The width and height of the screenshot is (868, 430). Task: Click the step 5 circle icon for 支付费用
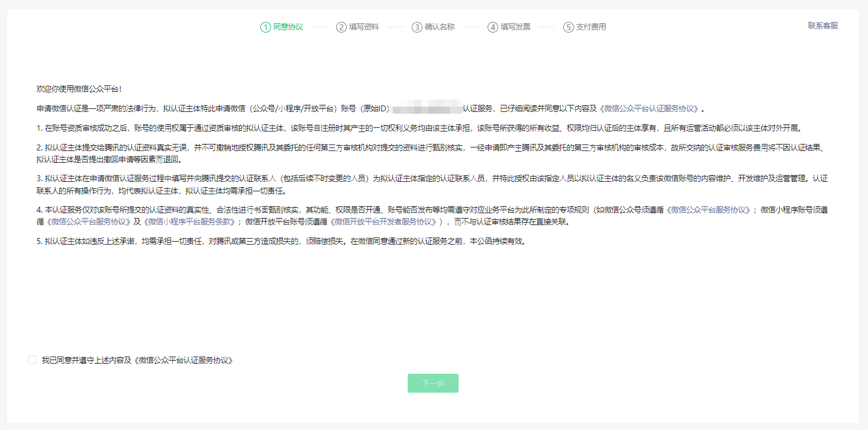point(568,27)
